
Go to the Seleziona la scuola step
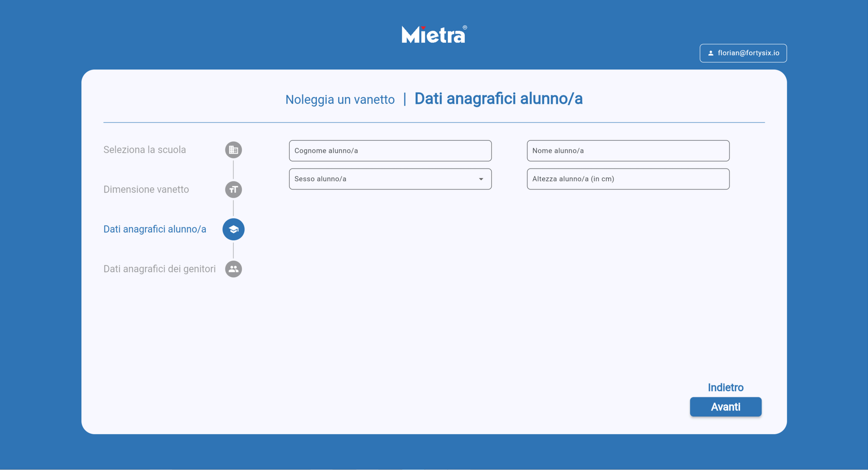(145, 150)
